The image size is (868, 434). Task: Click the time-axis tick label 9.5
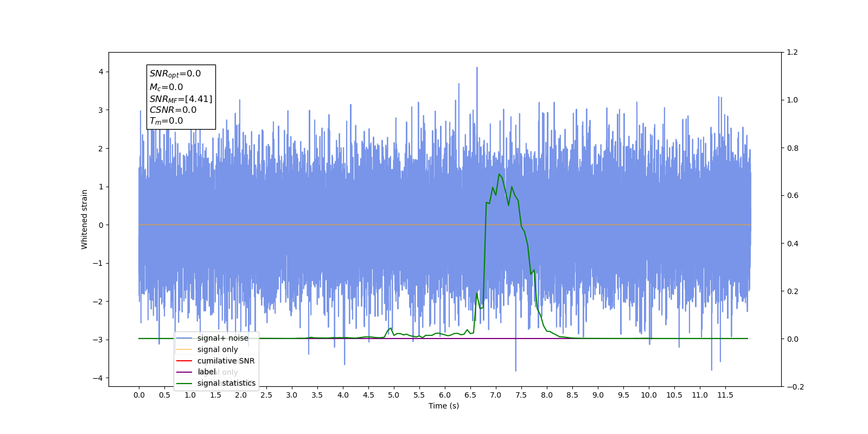(x=623, y=395)
